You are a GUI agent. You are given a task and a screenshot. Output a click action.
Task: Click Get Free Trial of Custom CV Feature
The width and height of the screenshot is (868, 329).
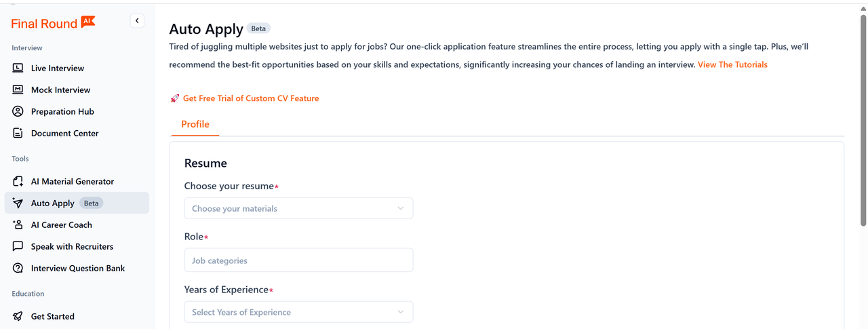click(x=250, y=98)
